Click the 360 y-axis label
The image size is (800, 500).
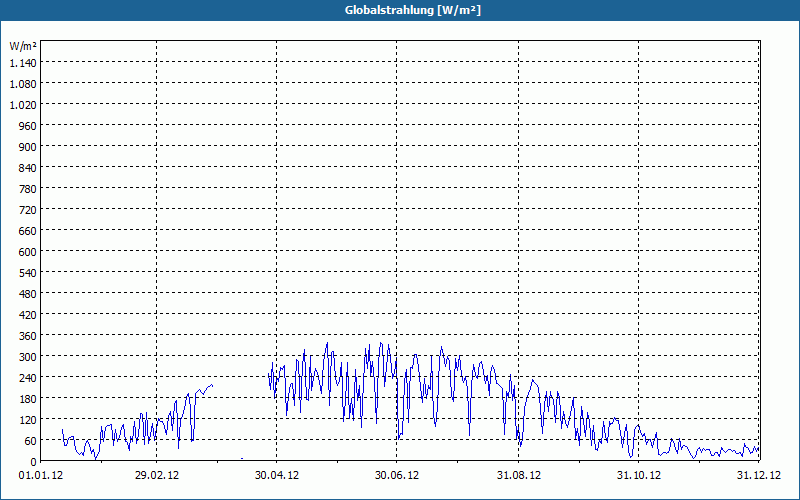[x=28, y=336]
